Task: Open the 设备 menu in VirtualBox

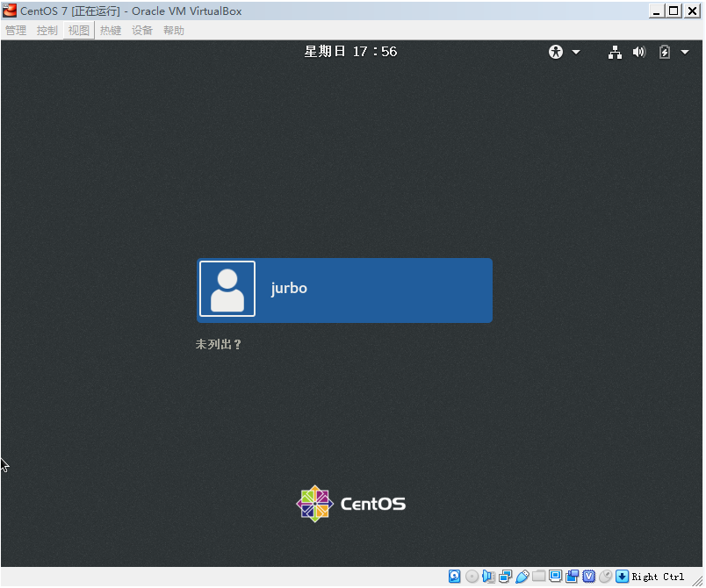Action: point(141,29)
